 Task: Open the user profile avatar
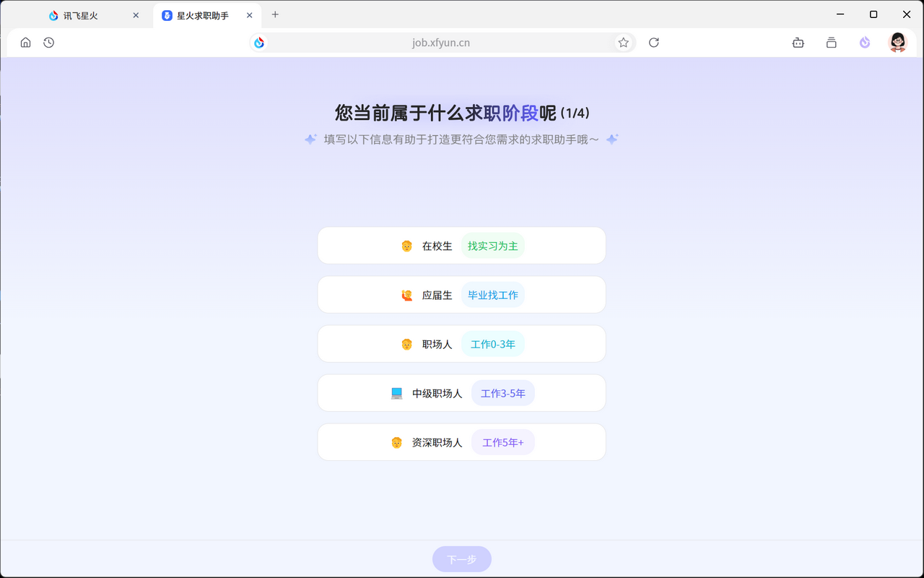(897, 43)
